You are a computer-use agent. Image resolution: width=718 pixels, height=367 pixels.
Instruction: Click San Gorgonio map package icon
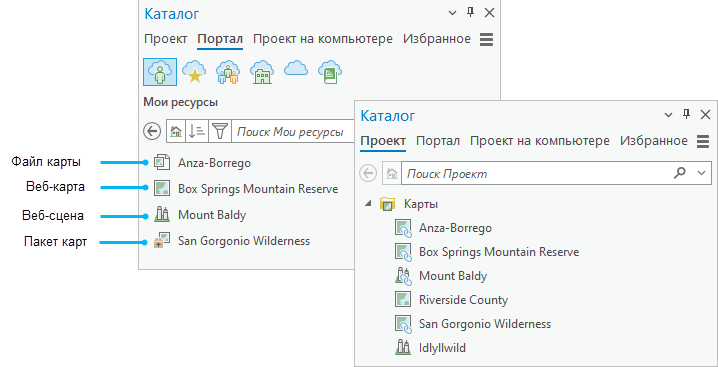162,241
